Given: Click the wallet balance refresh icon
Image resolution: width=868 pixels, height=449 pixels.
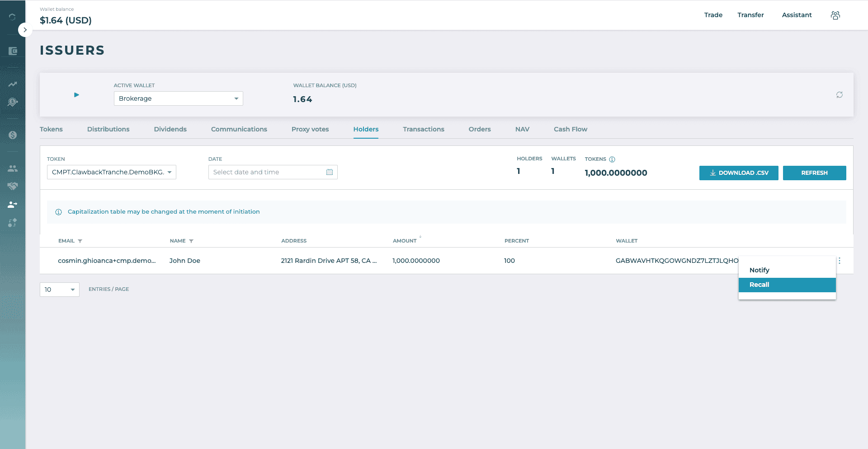Looking at the screenshot, I should [840, 95].
